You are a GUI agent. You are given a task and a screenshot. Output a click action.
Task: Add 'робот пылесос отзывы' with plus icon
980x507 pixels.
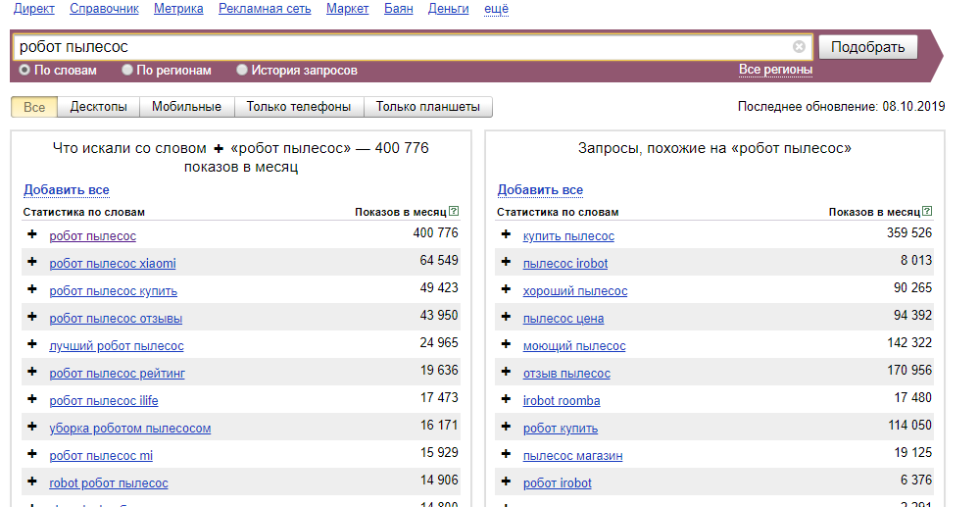pyautogui.click(x=32, y=317)
